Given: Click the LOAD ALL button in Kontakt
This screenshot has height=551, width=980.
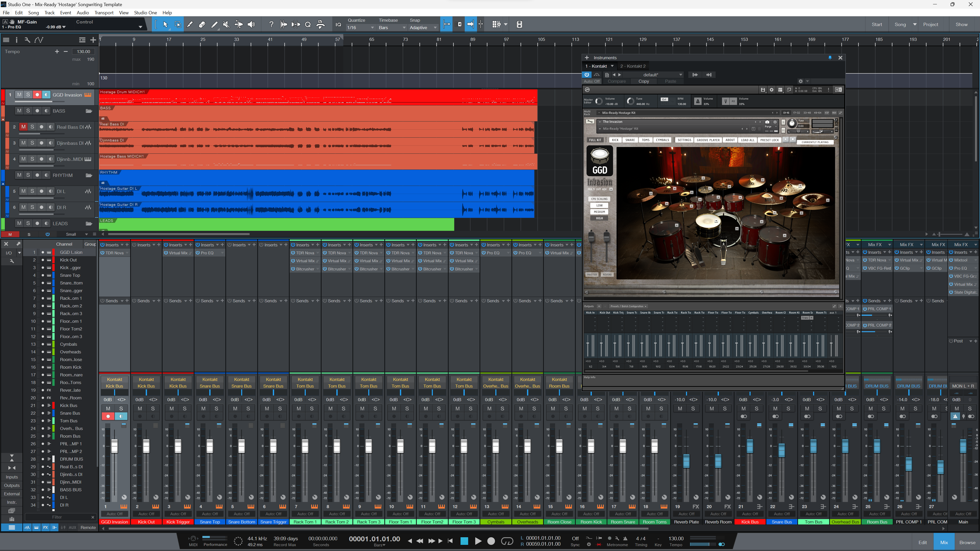Looking at the screenshot, I should (x=747, y=140).
